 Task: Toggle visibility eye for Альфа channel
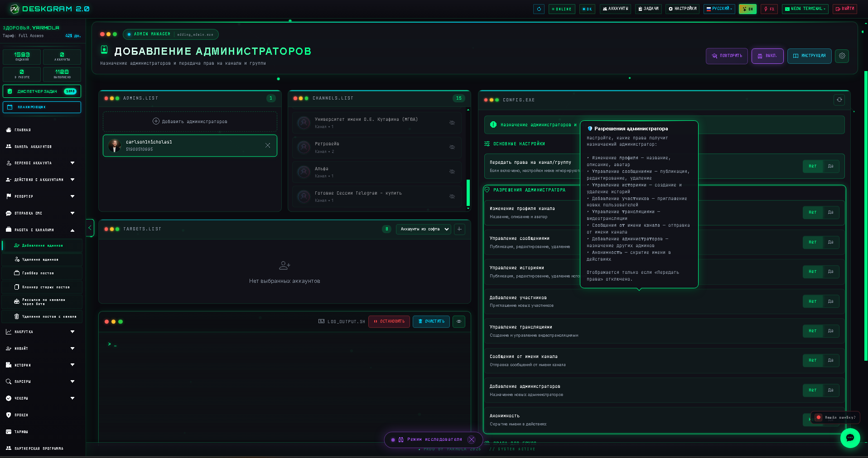point(452,172)
